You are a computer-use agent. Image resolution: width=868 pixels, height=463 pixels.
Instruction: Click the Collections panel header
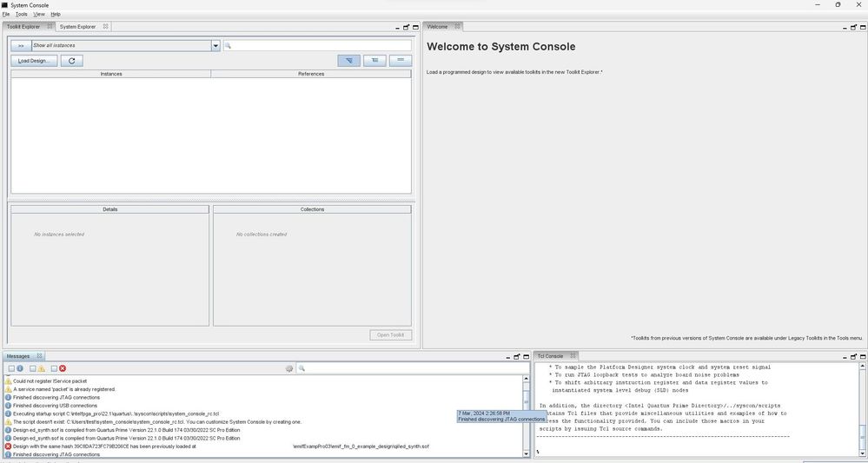[312, 209]
